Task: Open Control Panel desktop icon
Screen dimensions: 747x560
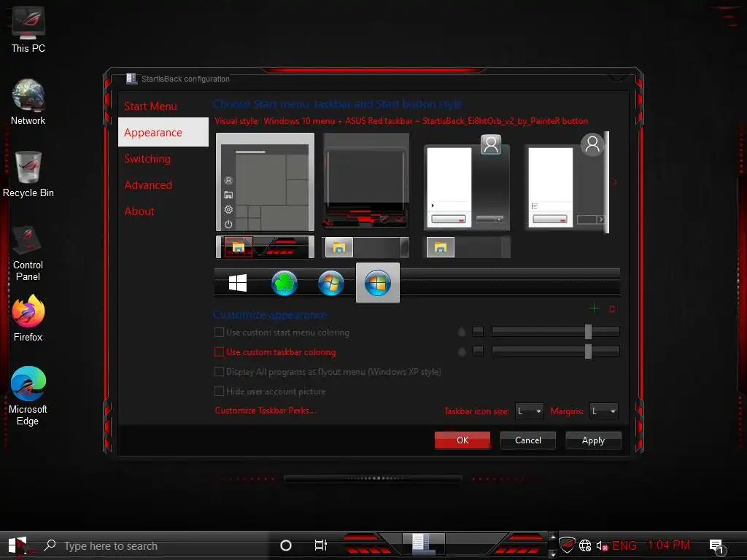Action: point(28,253)
